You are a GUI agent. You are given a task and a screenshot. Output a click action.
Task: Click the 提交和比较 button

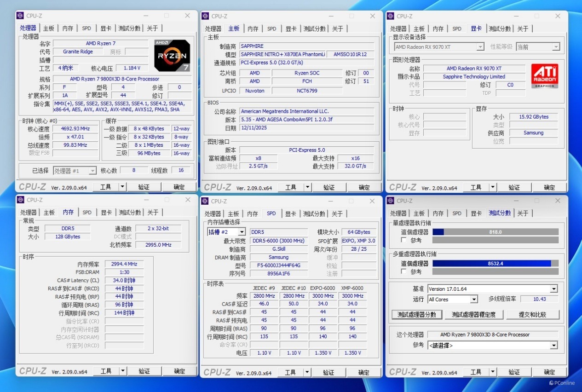pos(532,315)
